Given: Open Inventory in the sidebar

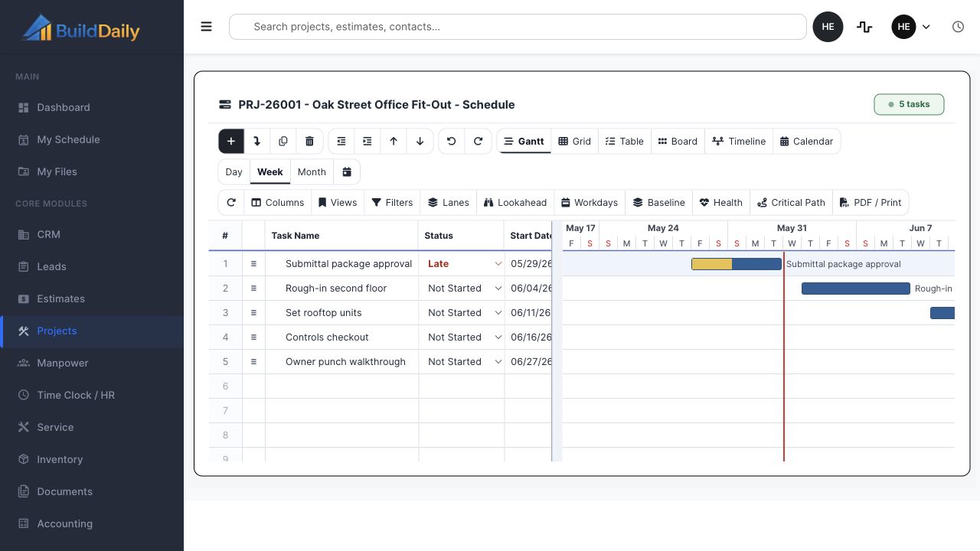Looking at the screenshot, I should (92, 459).
